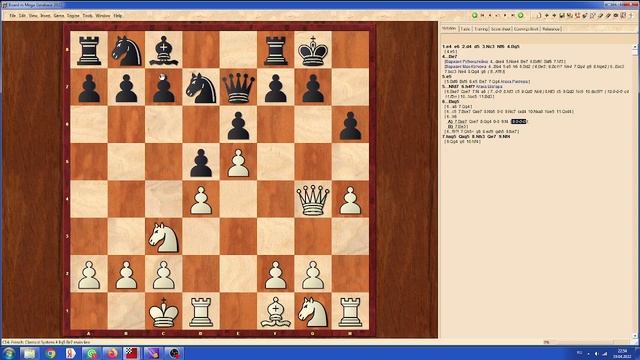This screenshot has width=640, height=360.
Task: Click the highlighted 0-0-0 move in notation
Action: click(519, 122)
